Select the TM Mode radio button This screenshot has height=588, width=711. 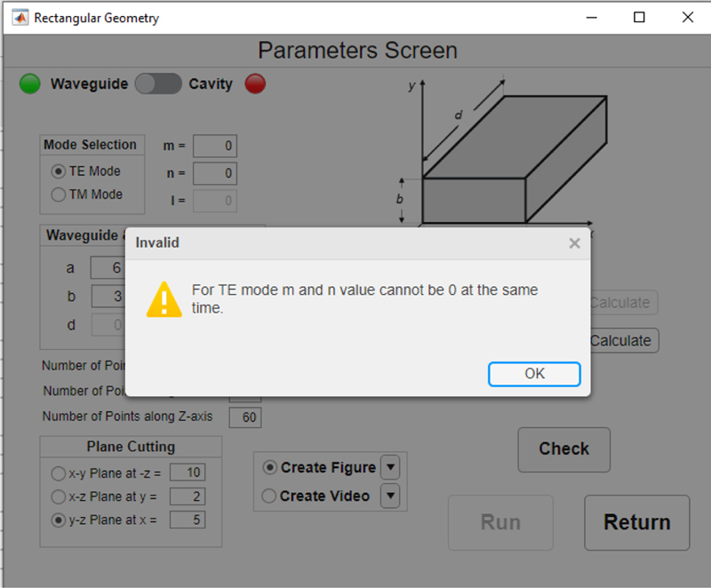pyautogui.click(x=59, y=195)
